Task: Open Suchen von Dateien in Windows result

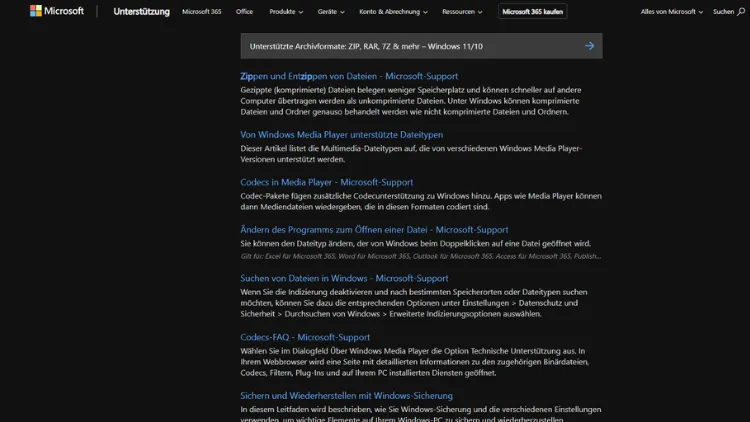Action: coord(344,278)
